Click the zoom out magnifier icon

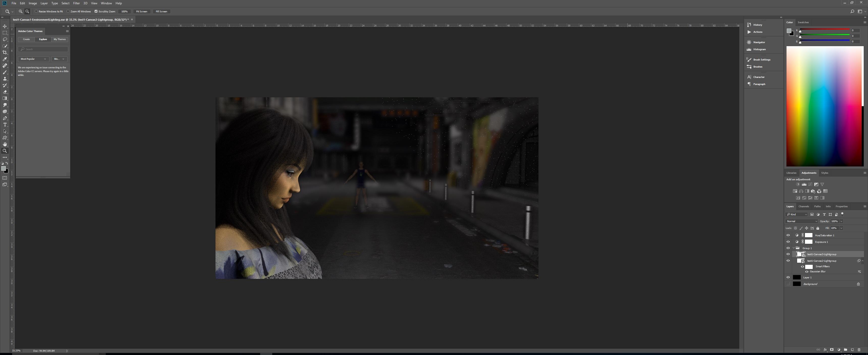tap(27, 11)
